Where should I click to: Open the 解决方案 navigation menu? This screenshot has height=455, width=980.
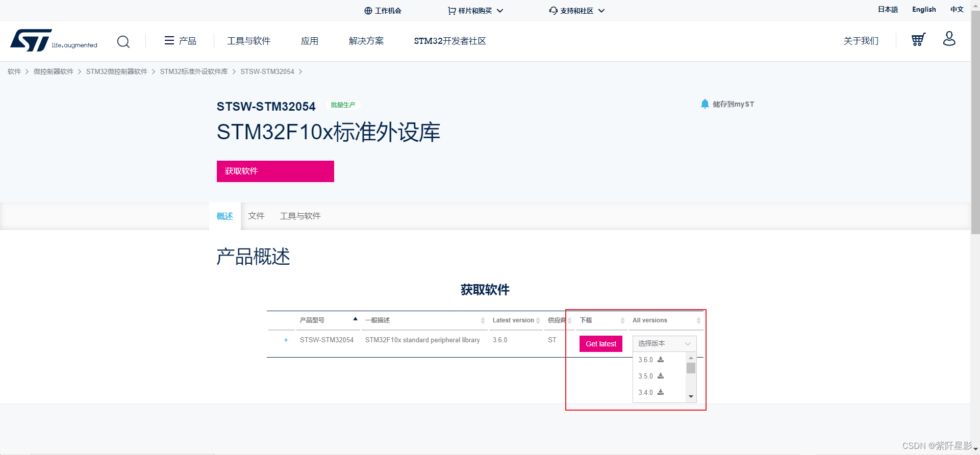point(366,41)
